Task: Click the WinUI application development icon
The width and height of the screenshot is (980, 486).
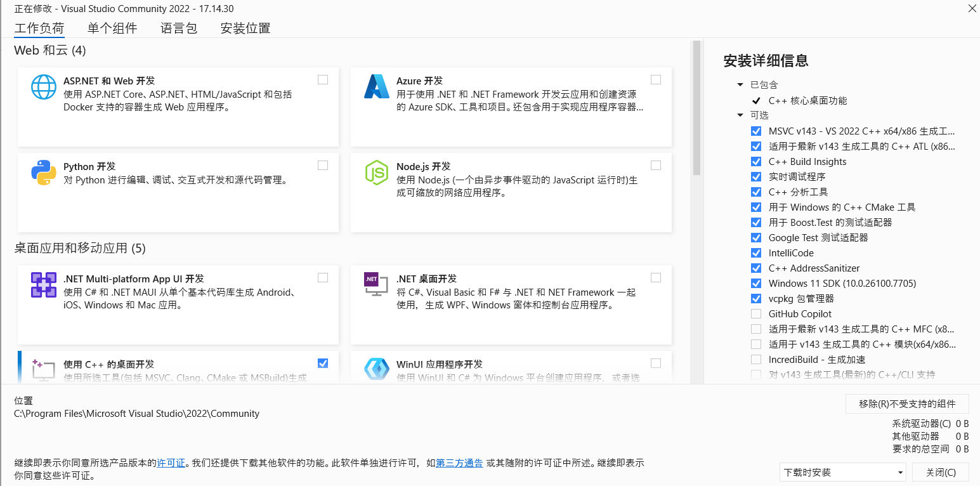Action: (376, 370)
